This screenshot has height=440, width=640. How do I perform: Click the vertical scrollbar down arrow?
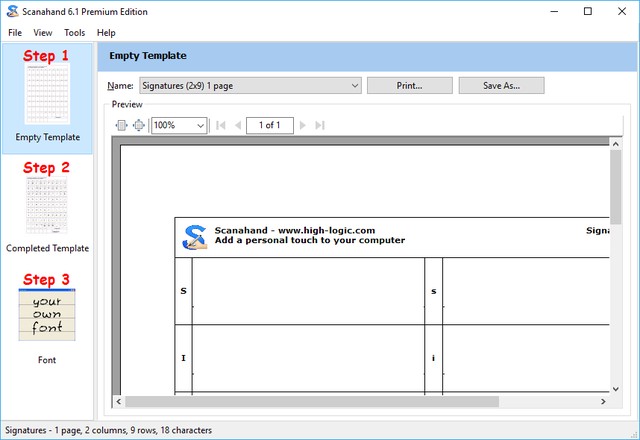pos(616,389)
